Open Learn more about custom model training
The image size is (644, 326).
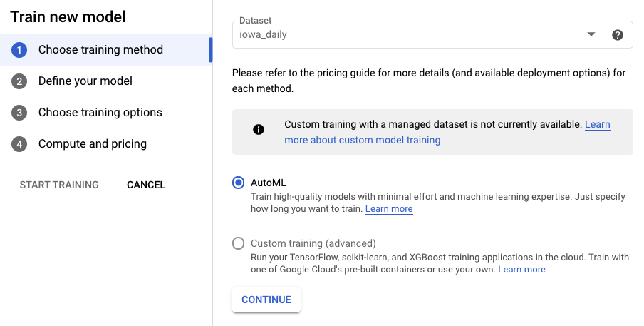(x=362, y=141)
